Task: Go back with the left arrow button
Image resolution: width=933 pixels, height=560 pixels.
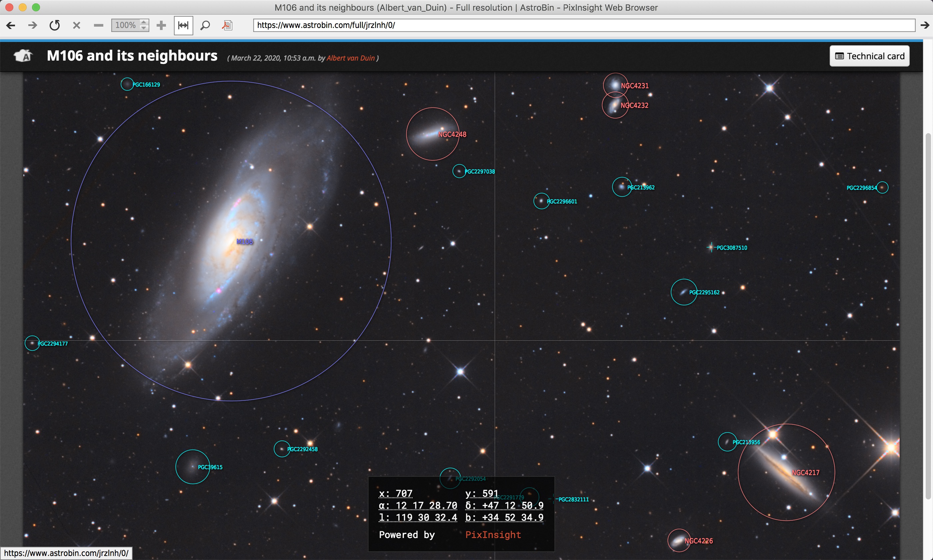Action: click(11, 25)
